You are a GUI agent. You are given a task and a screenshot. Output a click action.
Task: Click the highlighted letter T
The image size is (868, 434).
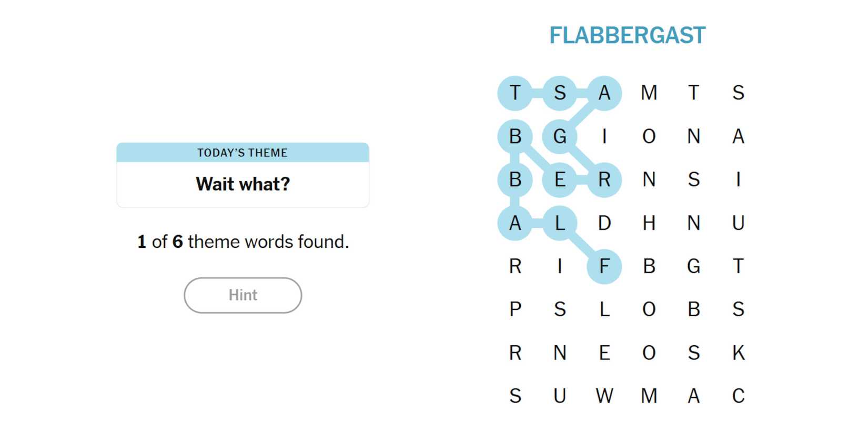[x=515, y=93]
